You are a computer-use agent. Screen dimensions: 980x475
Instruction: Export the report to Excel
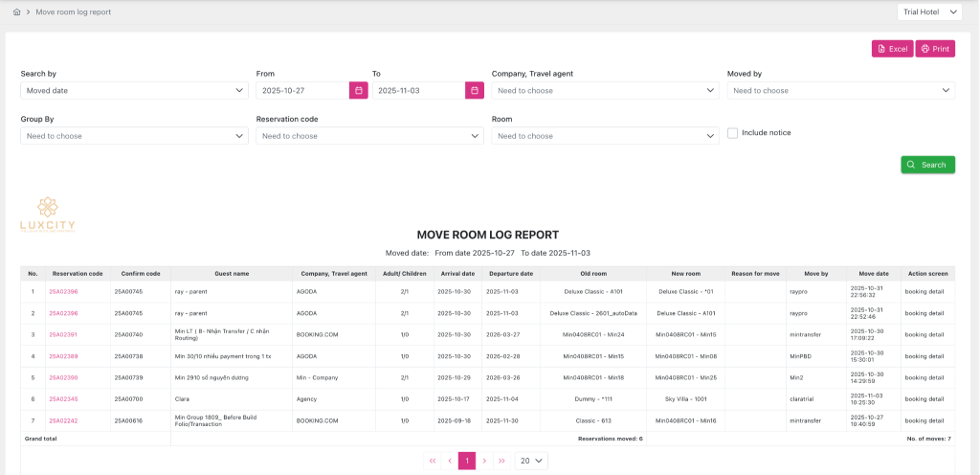[892, 49]
